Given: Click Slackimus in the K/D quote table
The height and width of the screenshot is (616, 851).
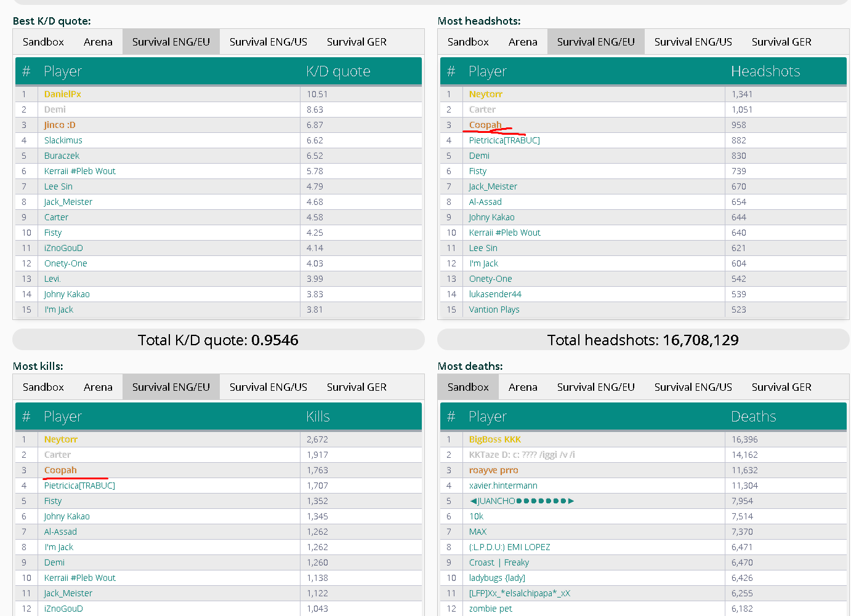Looking at the screenshot, I should pos(63,140).
